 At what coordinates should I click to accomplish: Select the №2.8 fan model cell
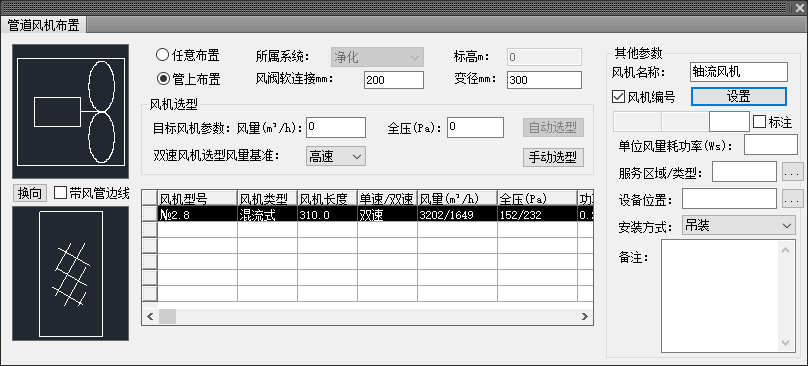point(197,214)
